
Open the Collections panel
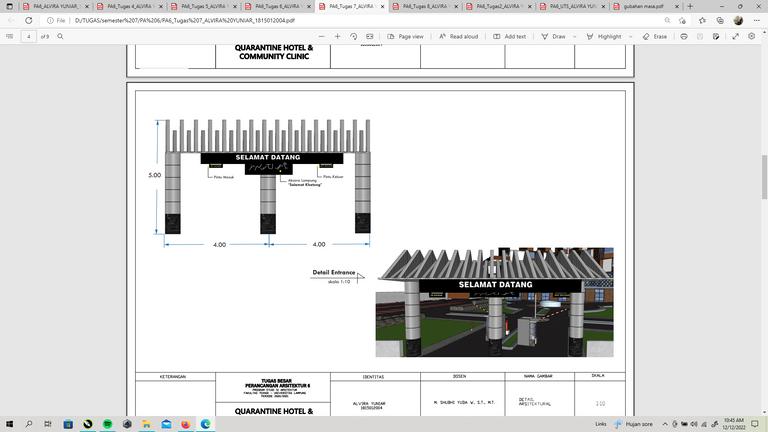pos(720,21)
